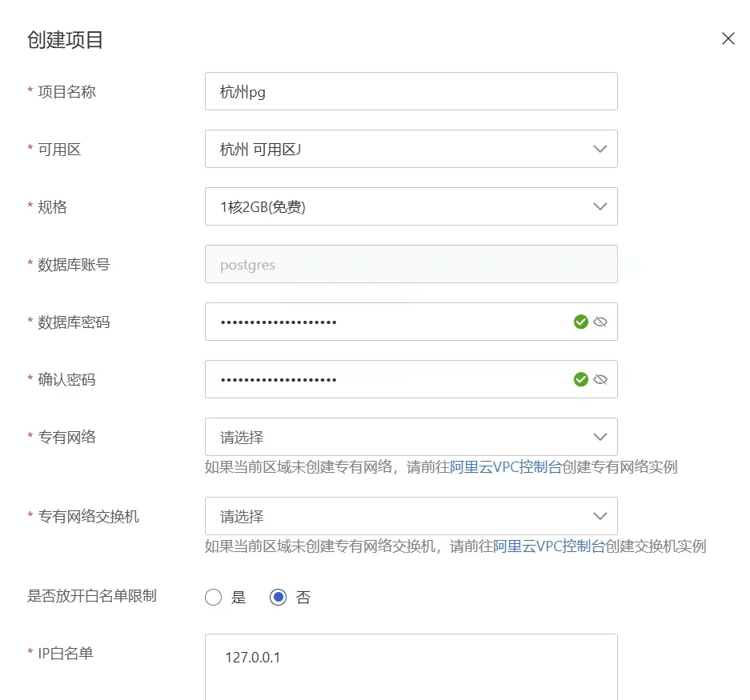
Task: Click the 创建项目 dialog title
Action: pos(65,40)
